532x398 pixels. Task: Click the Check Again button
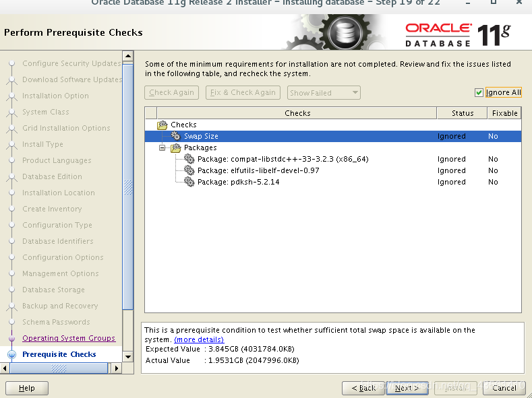[171, 92]
